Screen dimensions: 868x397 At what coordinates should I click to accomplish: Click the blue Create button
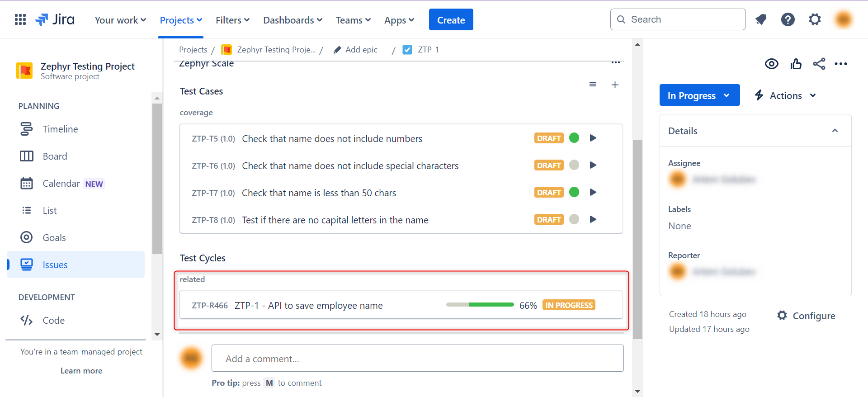(x=451, y=20)
